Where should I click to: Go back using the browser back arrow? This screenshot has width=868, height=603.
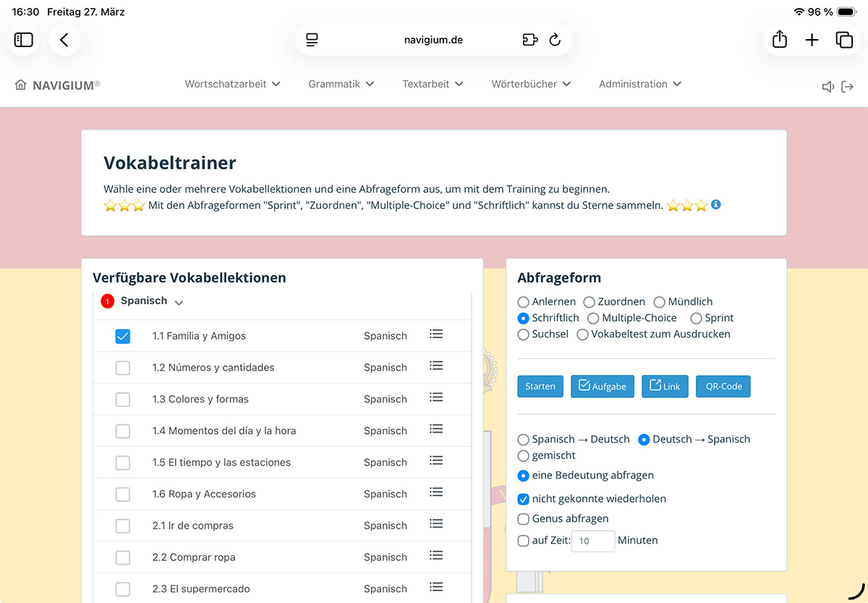[x=64, y=40]
